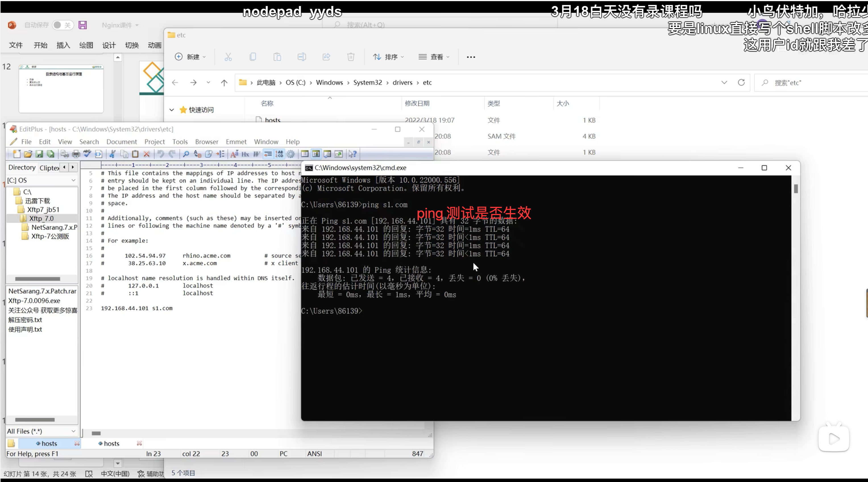Toggle the line number display icon
This screenshot has height=482, width=868.
(x=279, y=154)
